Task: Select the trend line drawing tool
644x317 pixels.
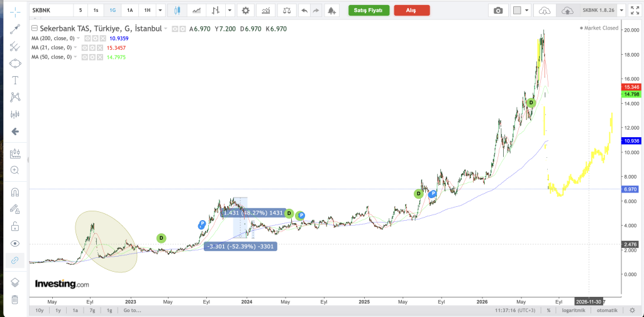Action: tap(15, 29)
